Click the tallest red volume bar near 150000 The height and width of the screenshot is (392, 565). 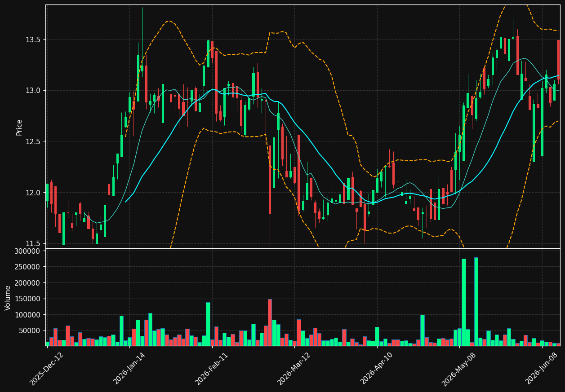pos(270,322)
